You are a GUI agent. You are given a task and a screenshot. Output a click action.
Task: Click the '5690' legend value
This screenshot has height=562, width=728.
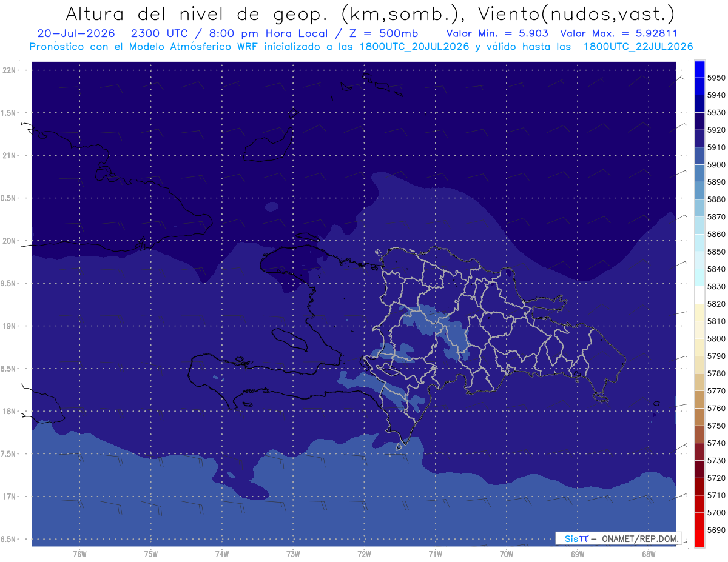pyautogui.click(x=716, y=530)
